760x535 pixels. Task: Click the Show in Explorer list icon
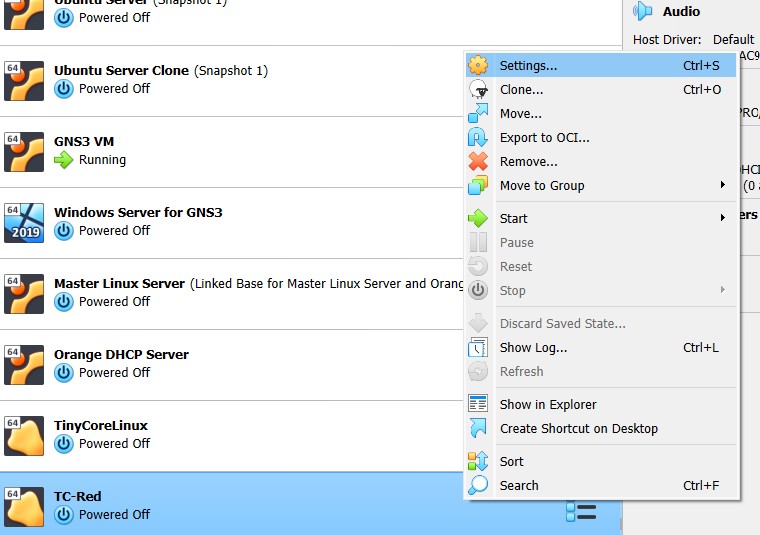tap(478, 404)
